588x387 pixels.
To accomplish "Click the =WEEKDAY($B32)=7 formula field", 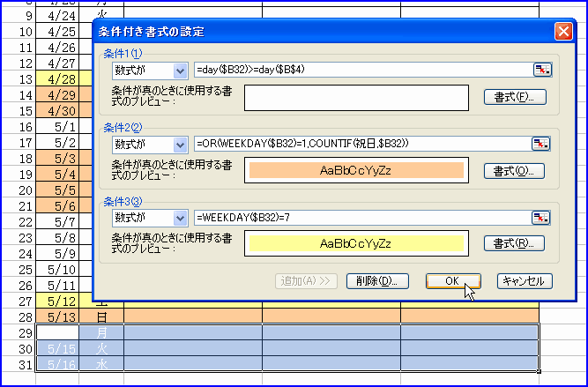I will click(x=363, y=218).
